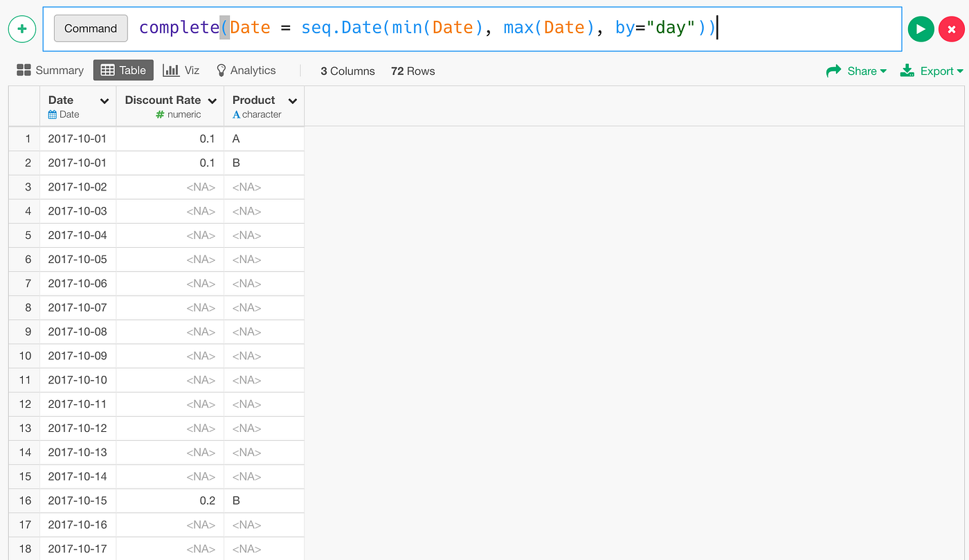Select row number 10 header
The width and height of the screenshot is (969, 560).
pos(25,356)
